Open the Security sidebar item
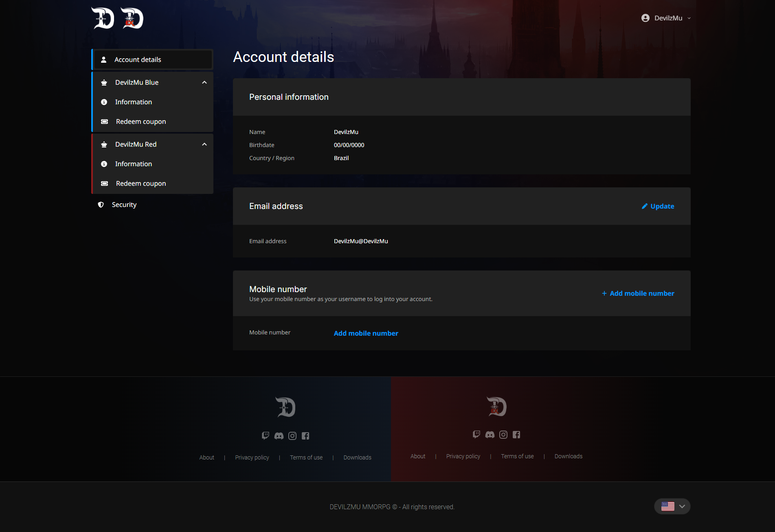Image resolution: width=775 pixels, height=532 pixels. click(124, 204)
